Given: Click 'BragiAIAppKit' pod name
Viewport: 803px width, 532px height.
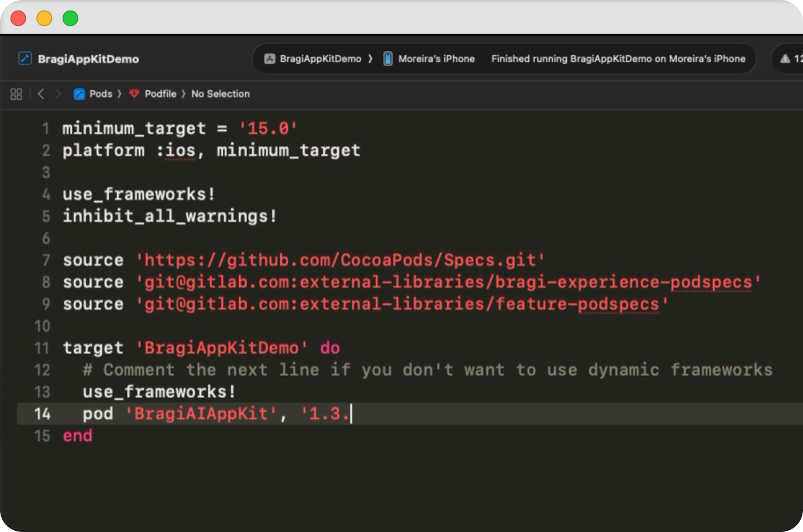Looking at the screenshot, I should [x=201, y=414].
